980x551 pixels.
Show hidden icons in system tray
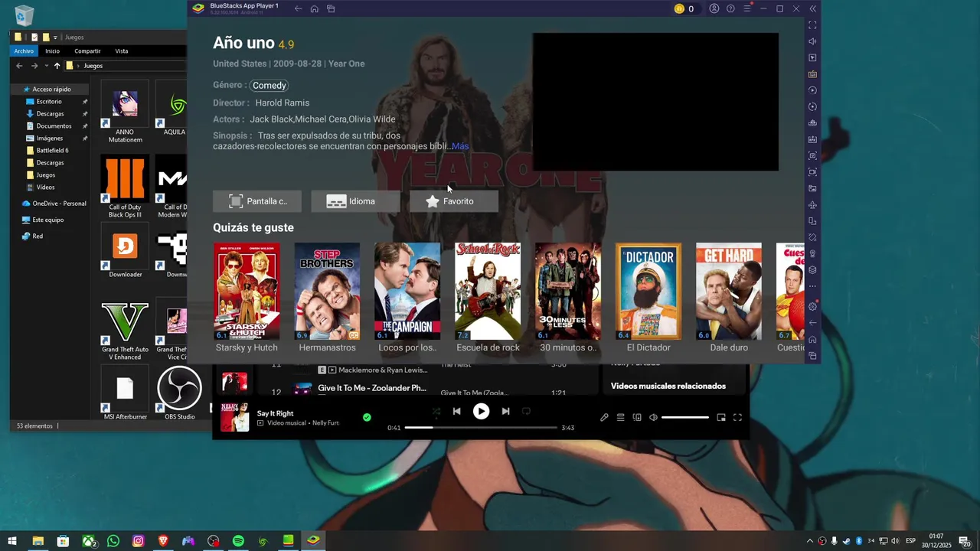[810, 541]
